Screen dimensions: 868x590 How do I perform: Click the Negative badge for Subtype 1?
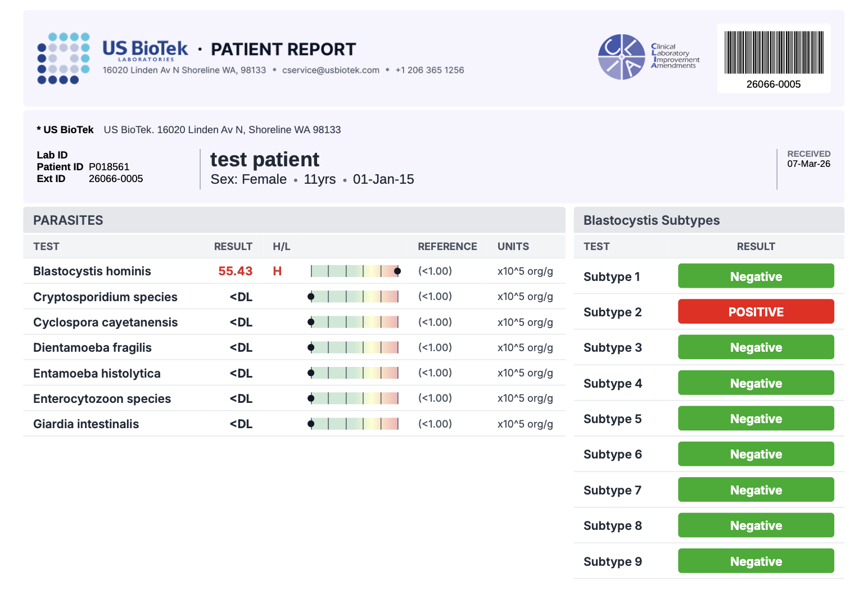tap(756, 276)
